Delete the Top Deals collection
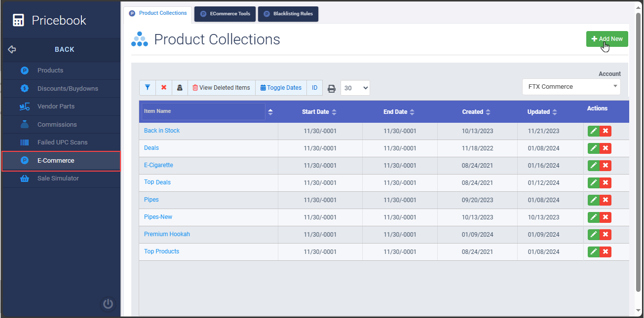The width and height of the screenshot is (644, 318). click(606, 183)
